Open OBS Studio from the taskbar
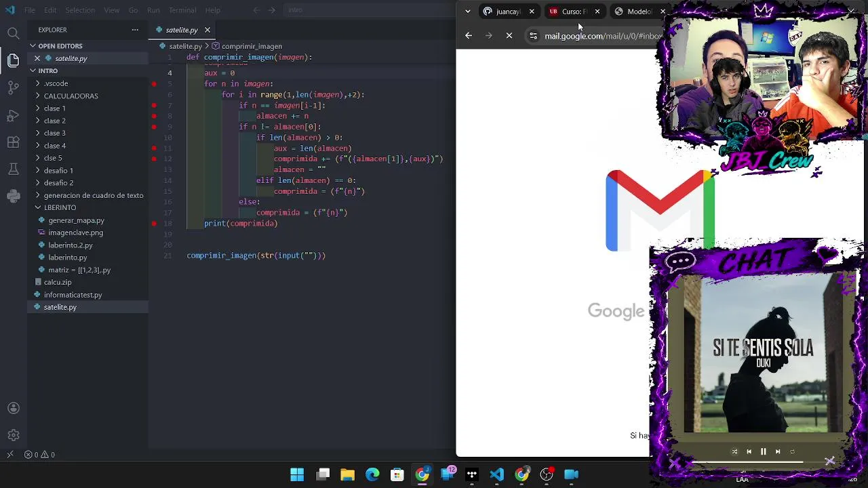Screen dimensions: 868x488 (x=547, y=474)
